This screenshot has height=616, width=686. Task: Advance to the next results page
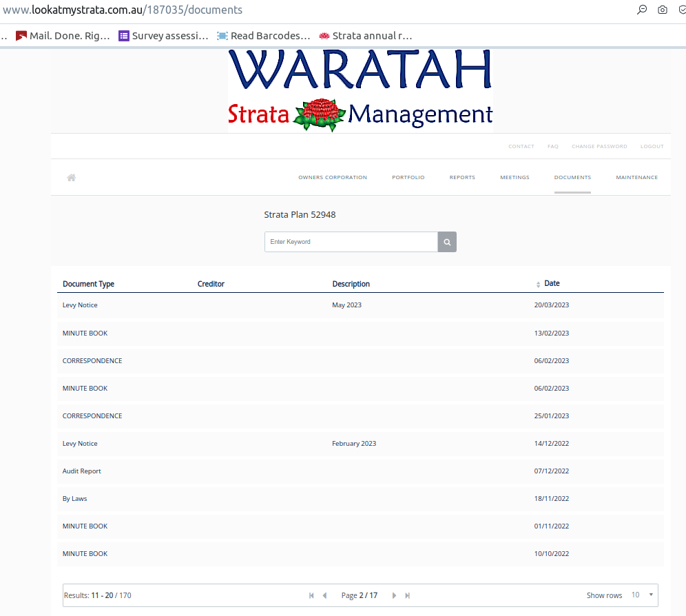point(394,595)
